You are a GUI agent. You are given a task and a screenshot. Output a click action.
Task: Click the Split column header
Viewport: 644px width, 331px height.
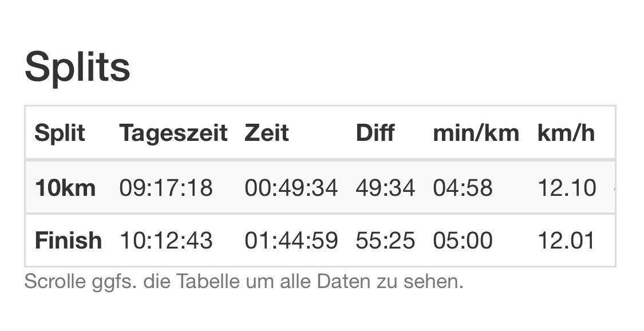click(x=60, y=133)
